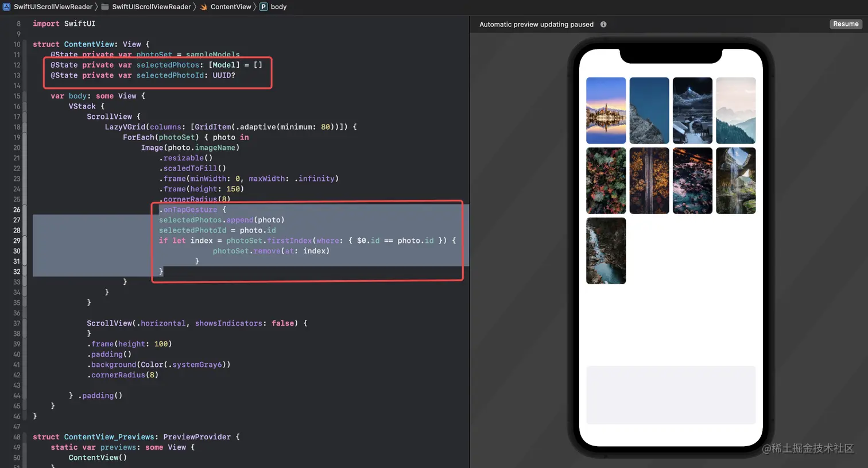The height and width of the screenshot is (468, 868).
Task: Click the gray horizontal scroll area in preview
Action: 671,395
